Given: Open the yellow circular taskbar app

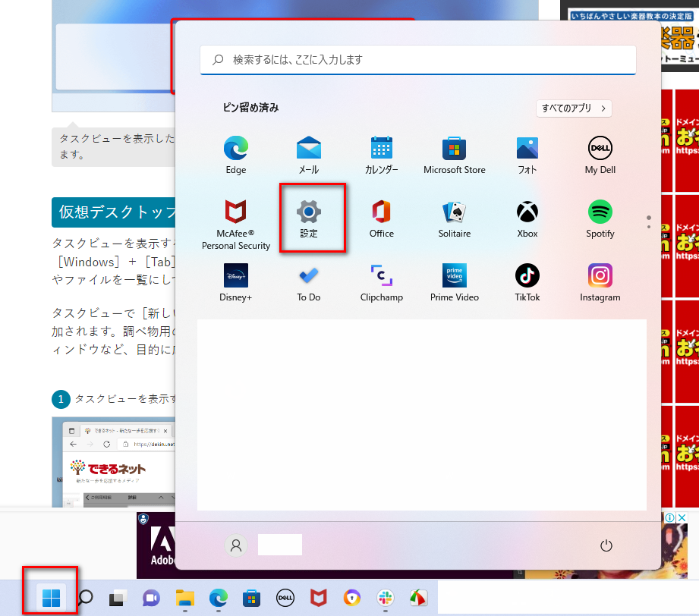Looking at the screenshot, I should (351, 598).
